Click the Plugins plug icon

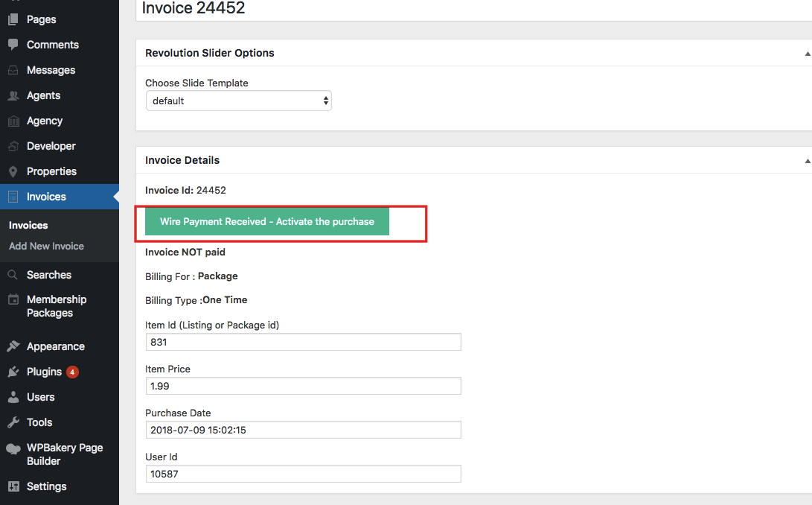point(13,372)
